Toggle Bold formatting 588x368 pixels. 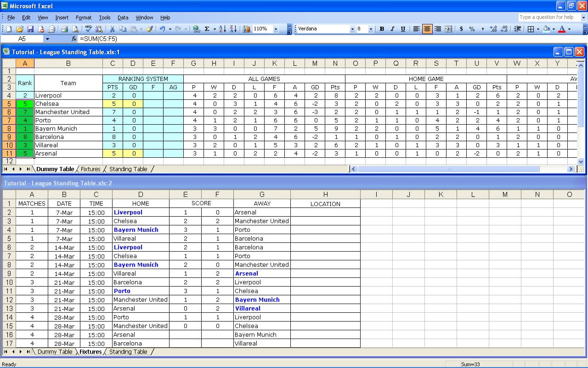tap(382, 29)
